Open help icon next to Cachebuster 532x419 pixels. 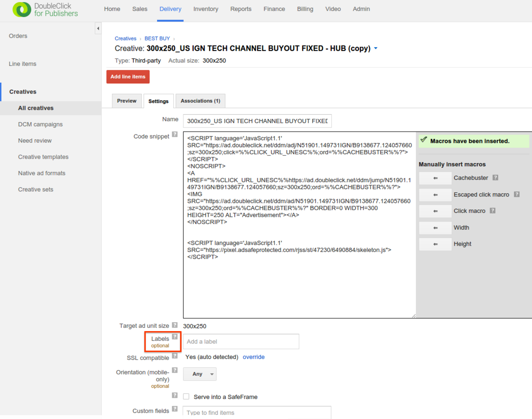[x=495, y=178]
